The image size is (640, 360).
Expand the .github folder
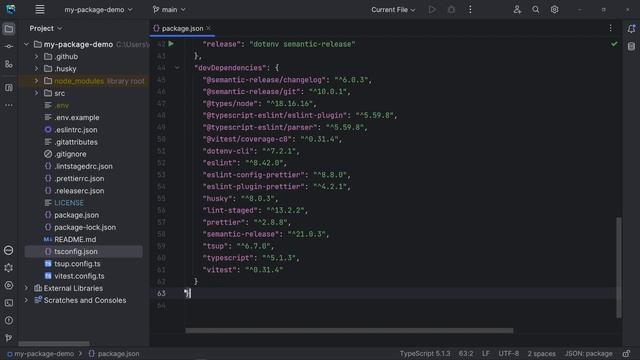[36, 56]
